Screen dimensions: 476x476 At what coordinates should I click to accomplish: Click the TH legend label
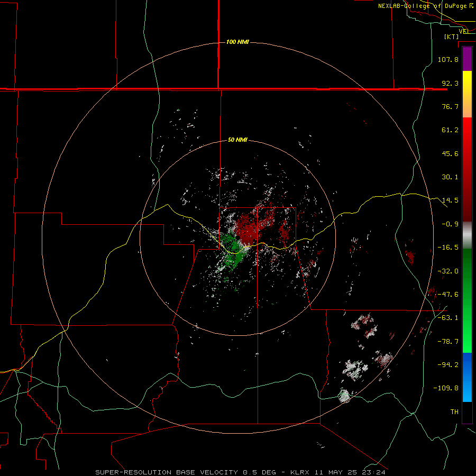click(x=454, y=411)
